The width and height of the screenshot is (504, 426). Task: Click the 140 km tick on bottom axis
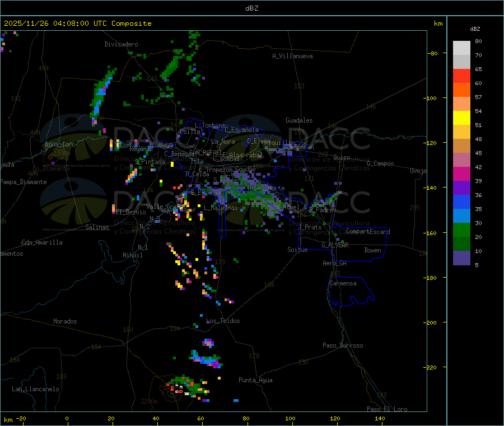click(x=380, y=418)
